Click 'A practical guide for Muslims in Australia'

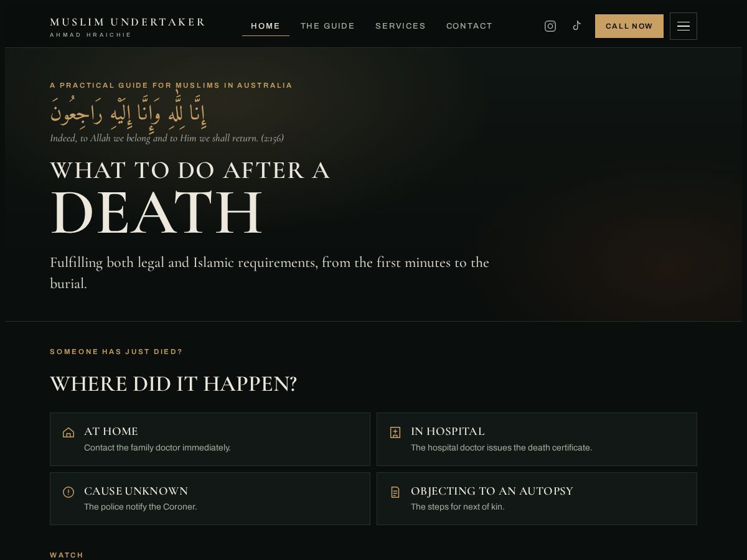tap(171, 85)
